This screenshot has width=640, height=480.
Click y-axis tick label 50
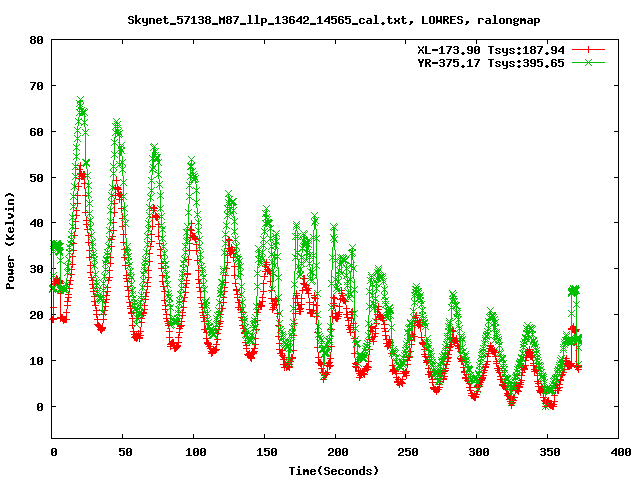click(x=36, y=178)
